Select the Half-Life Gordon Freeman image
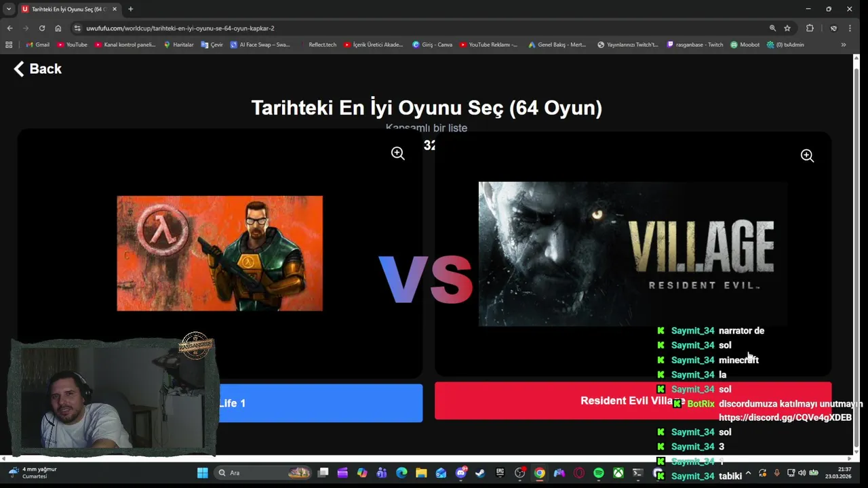 (x=220, y=253)
